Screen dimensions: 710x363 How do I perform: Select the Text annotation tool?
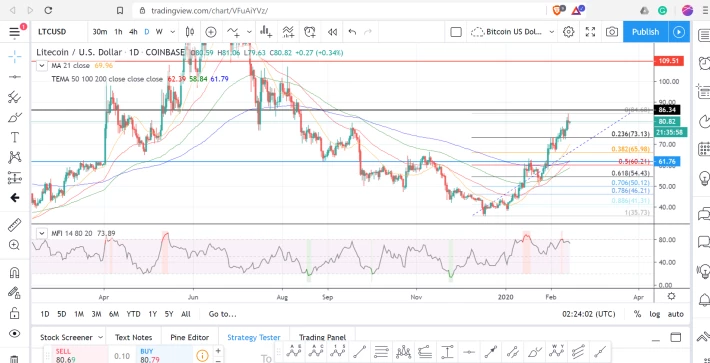click(14, 137)
